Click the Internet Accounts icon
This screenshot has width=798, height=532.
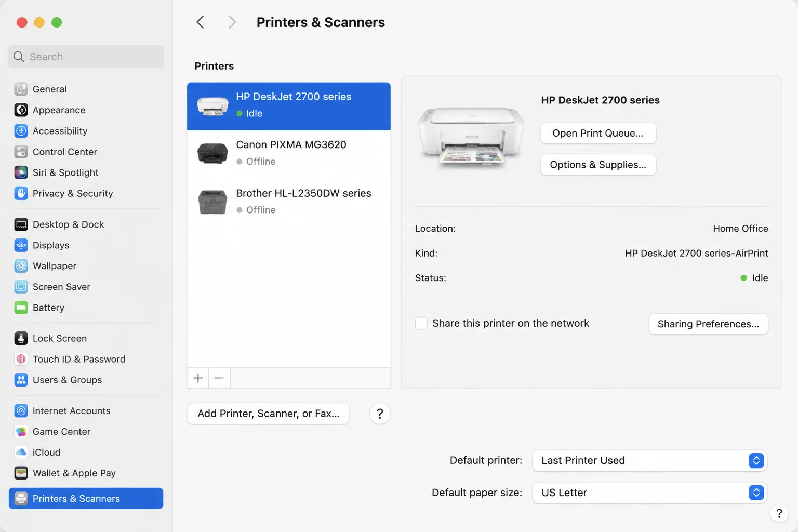coord(21,411)
